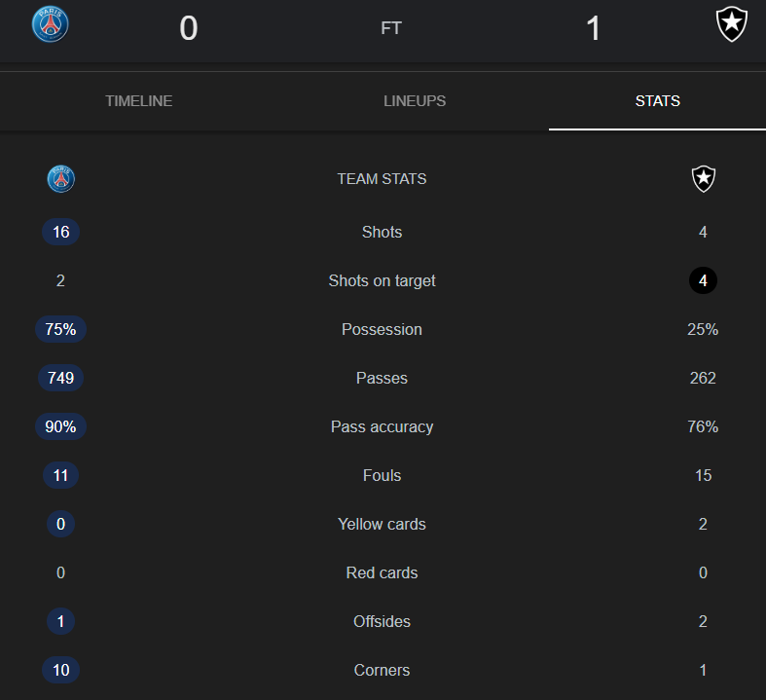766x700 pixels.
Task: Click the 90% pass accuracy badge
Action: click(61, 426)
